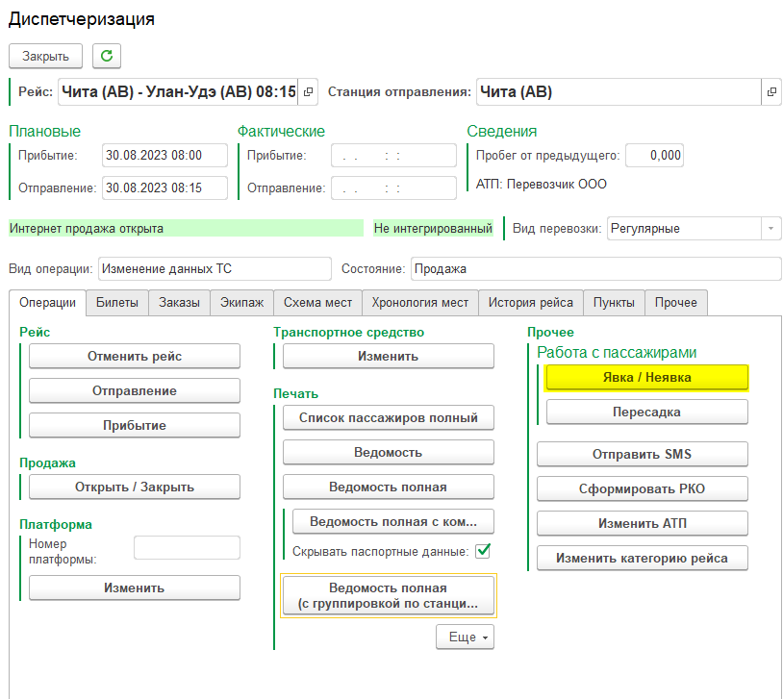Click Отправить SMS button
783x700 pixels.
pyautogui.click(x=642, y=454)
